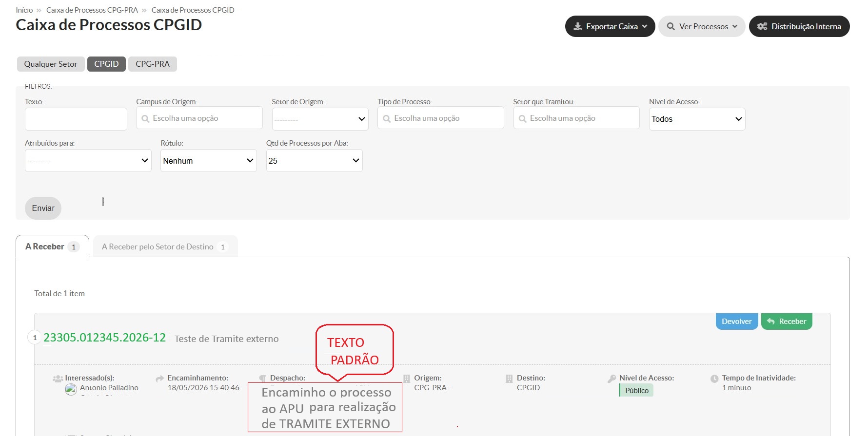Expand the Nível de Acesso Todos dropdown
This screenshot has height=436, width=868.
pyautogui.click(x=697, y=119)
